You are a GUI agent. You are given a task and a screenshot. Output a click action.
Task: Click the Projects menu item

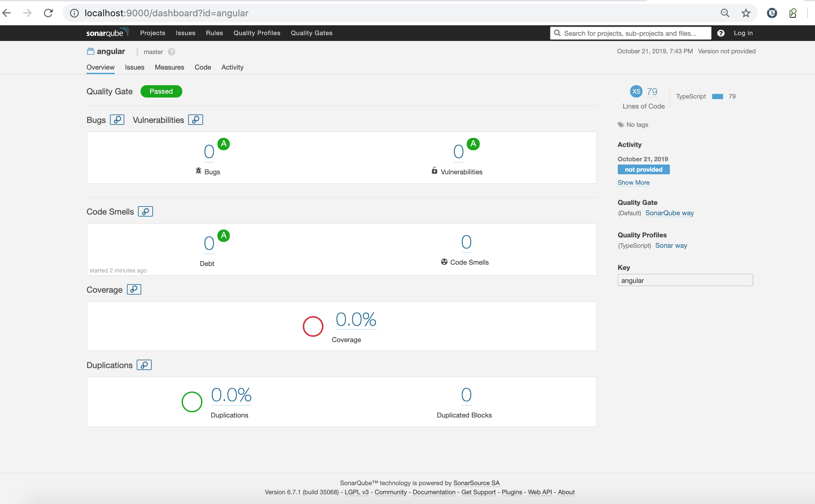pos(152,33)
